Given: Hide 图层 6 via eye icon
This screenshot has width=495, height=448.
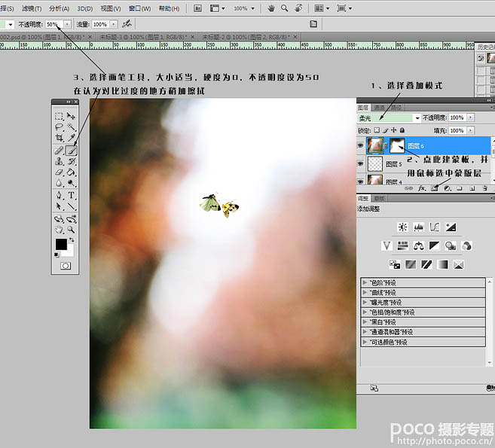Looking at the screenshot, I should pyautogui.click(x=360, y=145).
